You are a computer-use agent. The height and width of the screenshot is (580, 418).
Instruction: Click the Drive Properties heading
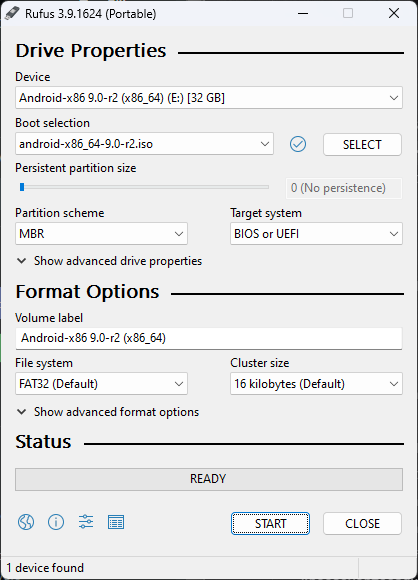coord(91,51)
